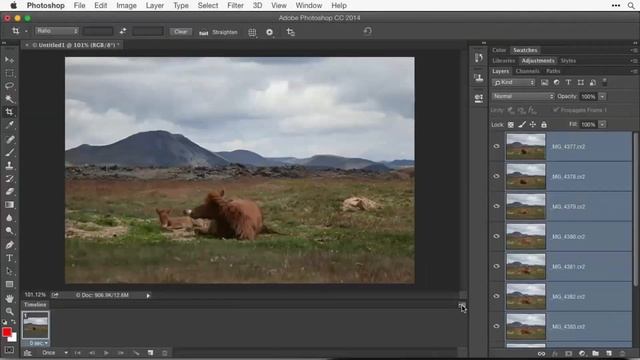Click the red foreground color swatch
Viewport: 640px width, 360px height.
pos(7,332)
